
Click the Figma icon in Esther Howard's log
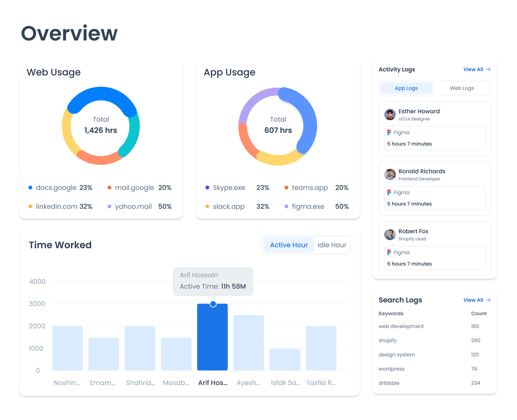[x=389, y=132]
